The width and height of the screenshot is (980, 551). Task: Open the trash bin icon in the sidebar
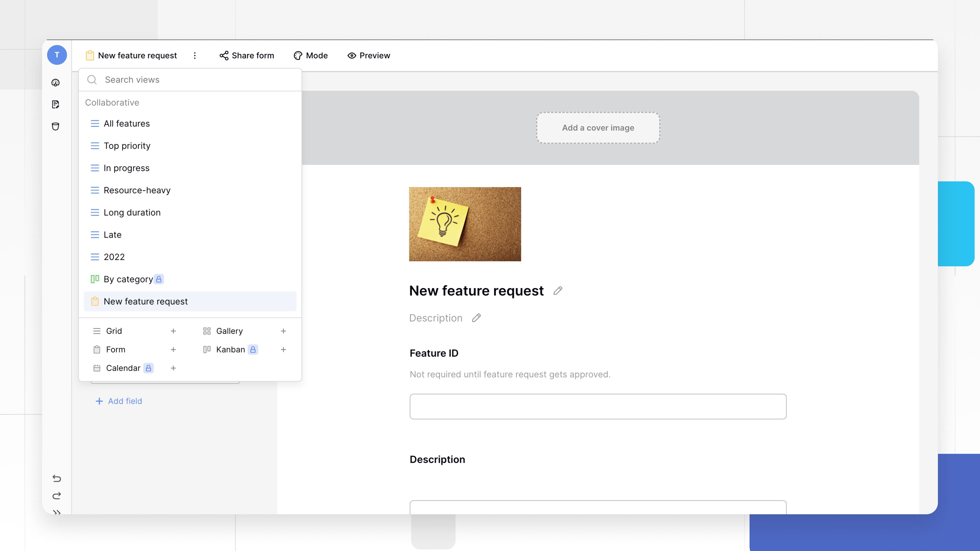(x=56, y=127)
